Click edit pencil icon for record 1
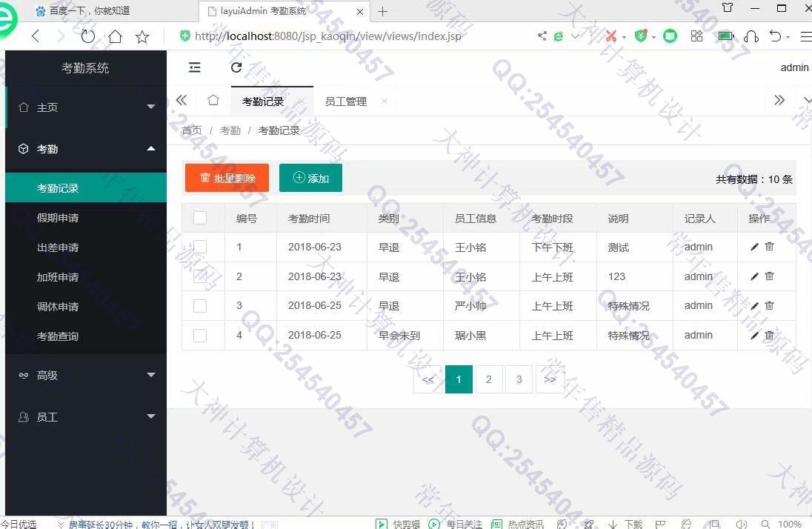 [x=754, y=247]
